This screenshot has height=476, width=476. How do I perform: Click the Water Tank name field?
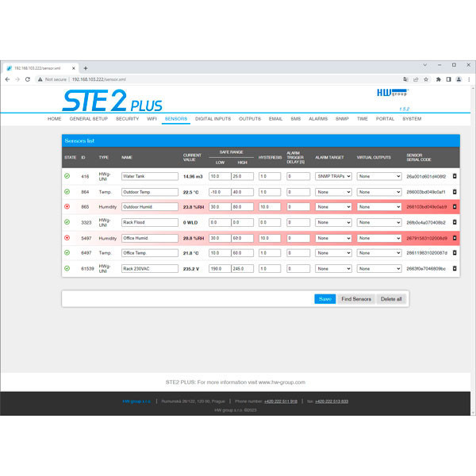(149, 176)
